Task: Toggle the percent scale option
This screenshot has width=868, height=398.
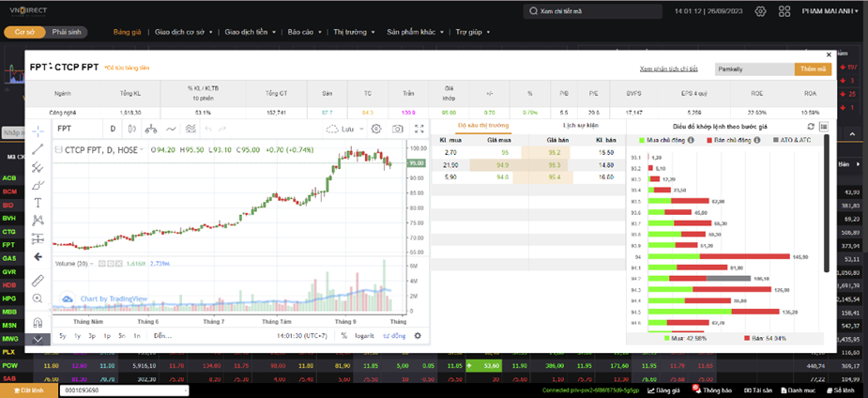Action: click(343, 336)
